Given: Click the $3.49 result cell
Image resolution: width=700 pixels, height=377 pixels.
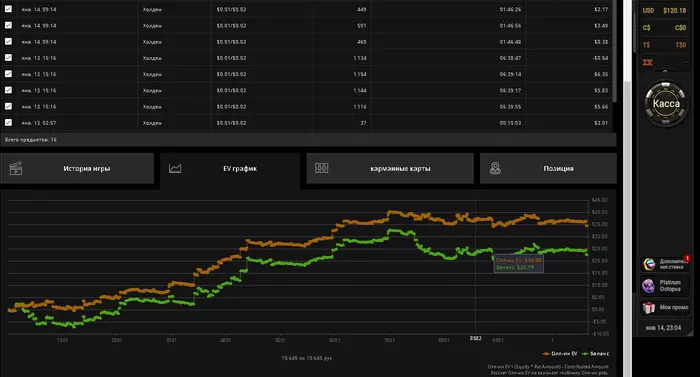Looking at the screenshot, I should point(601,25).
